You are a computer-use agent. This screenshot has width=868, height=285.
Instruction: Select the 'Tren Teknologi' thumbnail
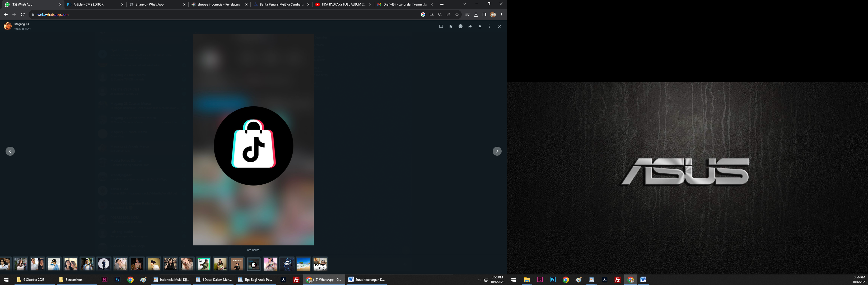[x=287, y=264]
